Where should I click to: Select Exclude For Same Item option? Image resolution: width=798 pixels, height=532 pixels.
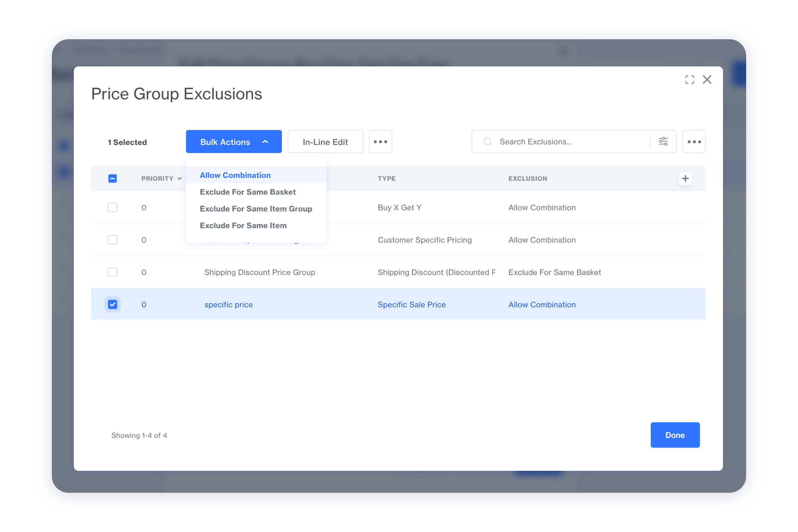[x=243, y=225]
